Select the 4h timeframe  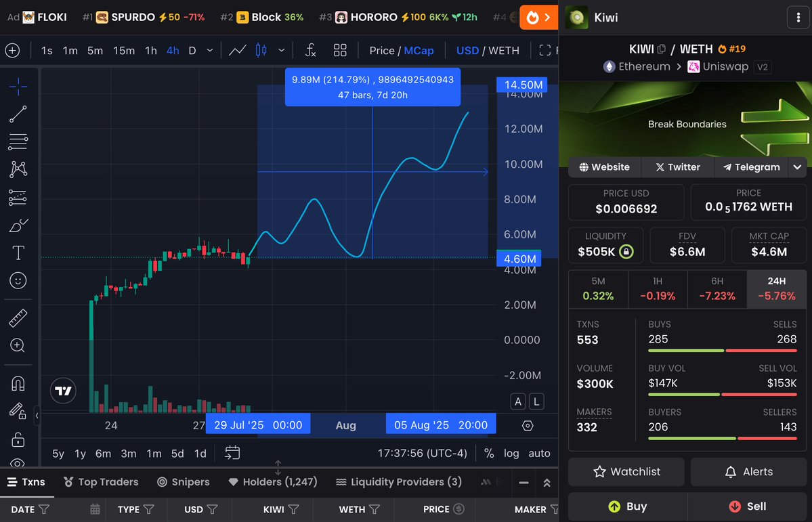(x=173, y=51)
